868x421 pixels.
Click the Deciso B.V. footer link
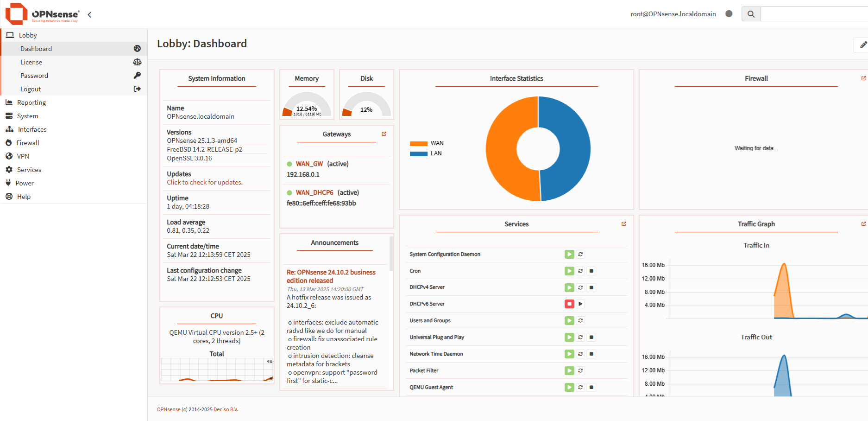226,409
